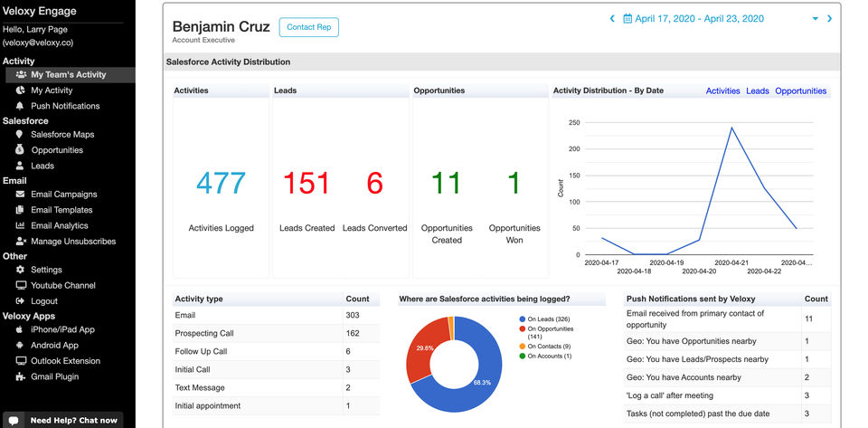Click the Push Notifications bell icon
The image size is (868, 428).
pos(20,106)
